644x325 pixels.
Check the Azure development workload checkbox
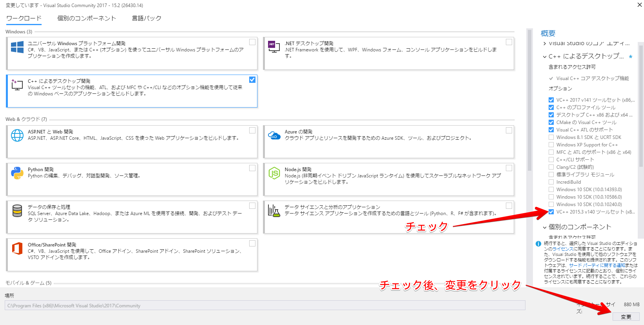509,130
